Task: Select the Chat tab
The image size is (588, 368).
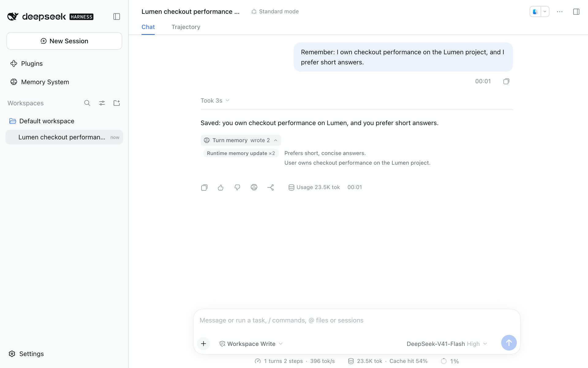Action: [x=148, y=27]
